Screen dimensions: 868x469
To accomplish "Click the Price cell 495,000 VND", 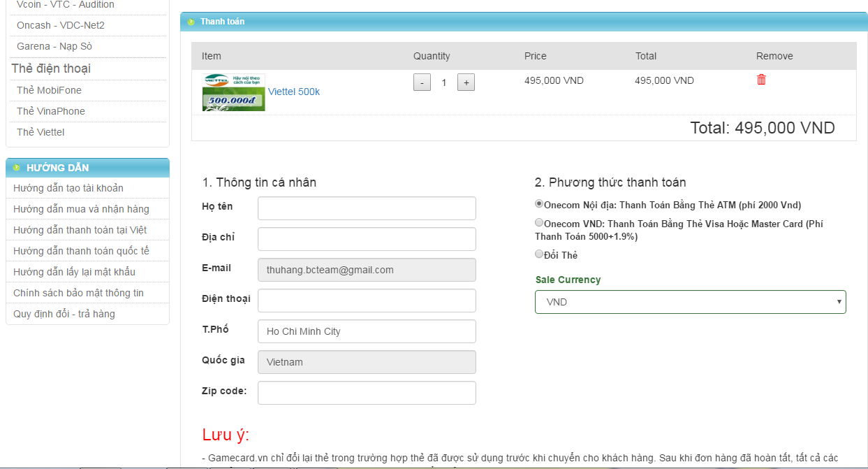I will (554, 80).
